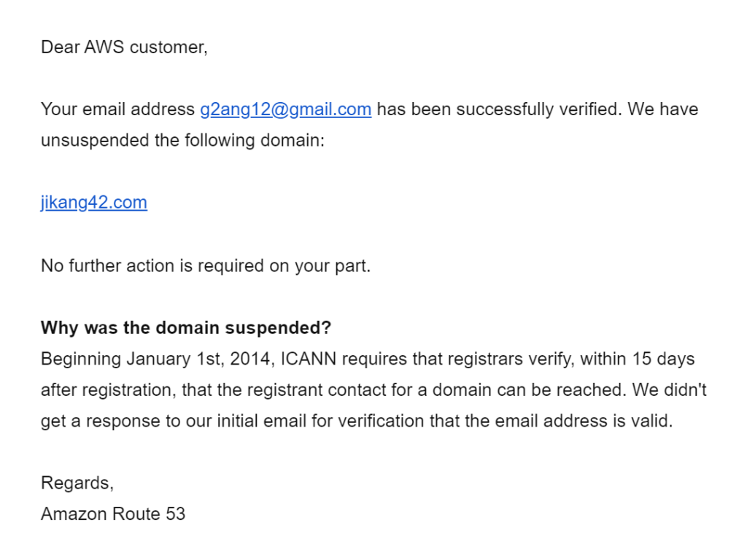The width and height of the screenshot is (747, 560).
Task: Click the words "Your email address"
Action: 117,109
